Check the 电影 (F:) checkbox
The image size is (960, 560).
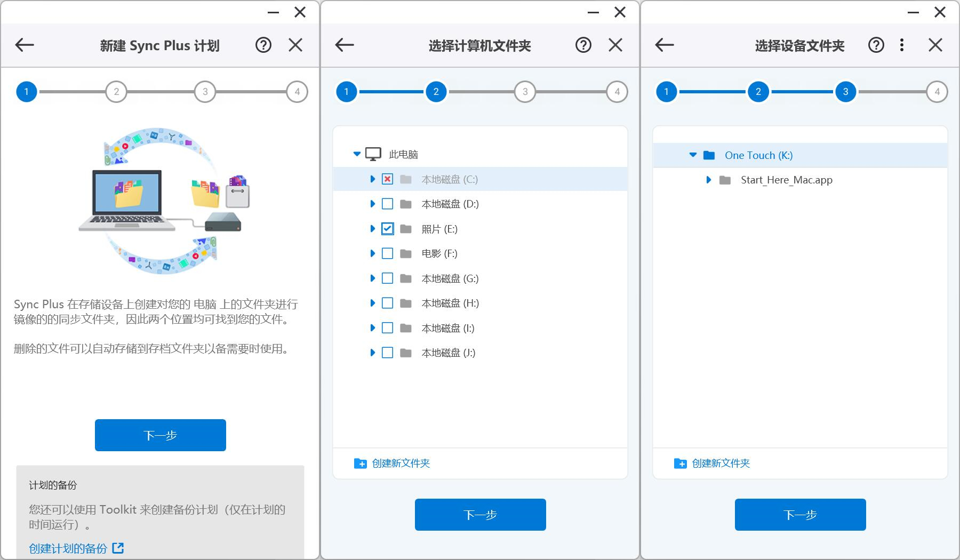click(387, 253)
